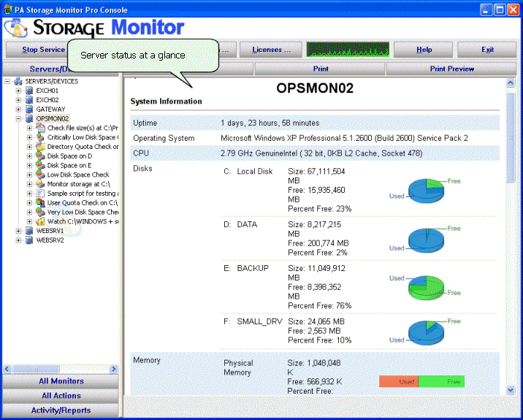
Task: Click the report pane vertical scrollbar thumb
Action: coord(511,138)
